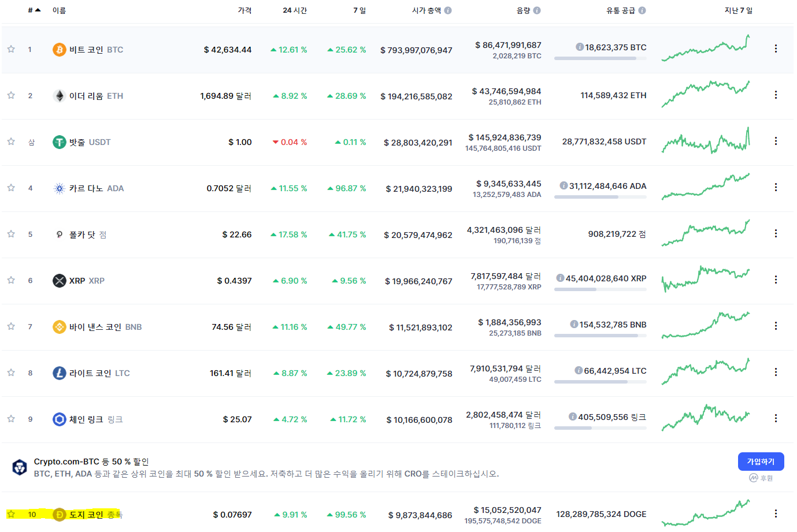Screen dimensions: 797x532
Task: Click info icon beside 66,442,954 LTC supply
Action: tap(579, 370)
